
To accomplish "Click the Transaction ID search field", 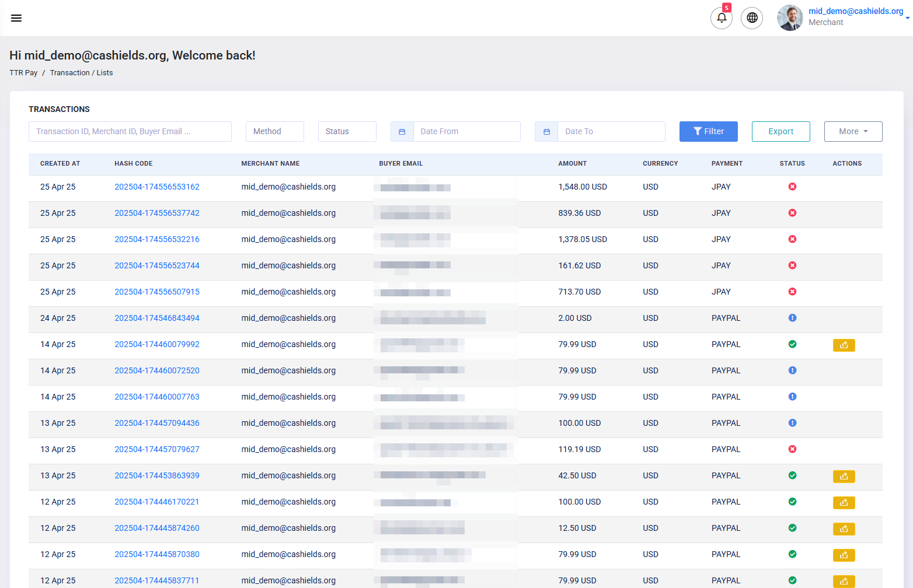I will pos(130,131).
